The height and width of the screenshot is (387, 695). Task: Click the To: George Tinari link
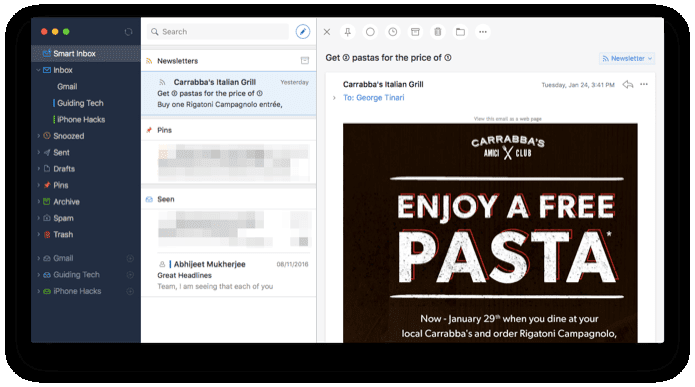click(374, 98)
